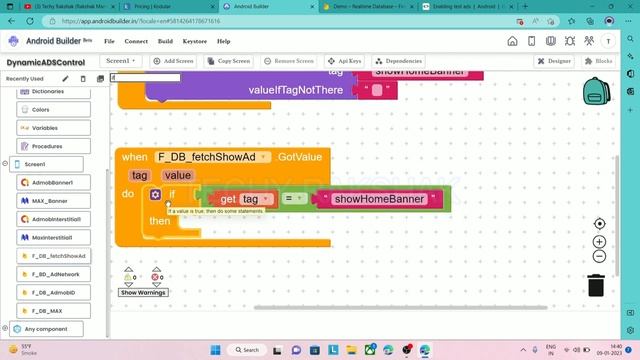Open the book guide icon in header
The image size is (640, 360).
[551, 41]
